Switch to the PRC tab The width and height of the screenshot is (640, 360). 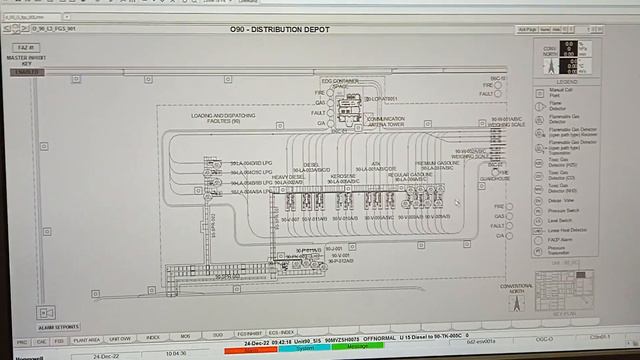tap(22, 342)
